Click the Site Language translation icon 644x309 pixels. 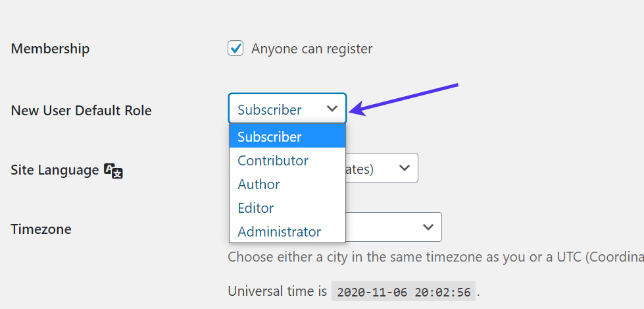point(114,171)
